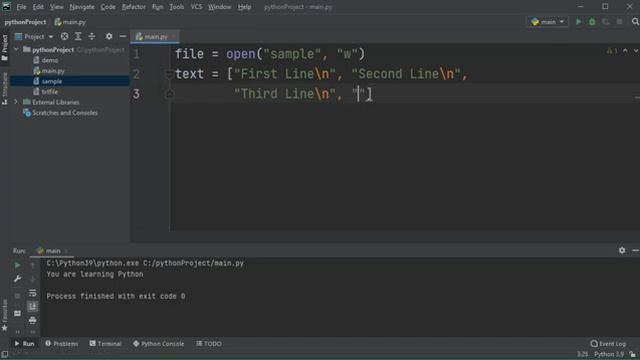Click inspection warnings indicator in editor

(612, 51)
